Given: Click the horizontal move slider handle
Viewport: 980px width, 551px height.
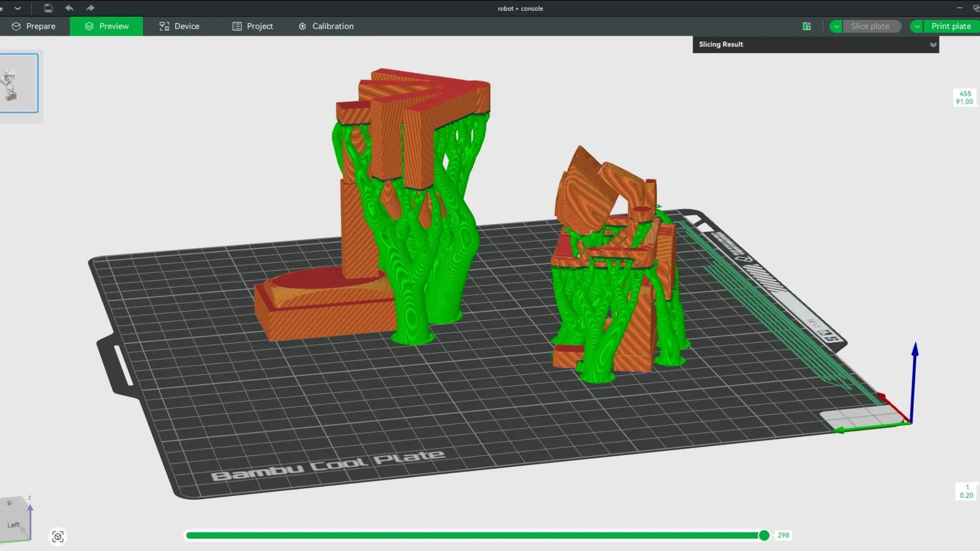Looking at the screenshot, I should (764, 535).
